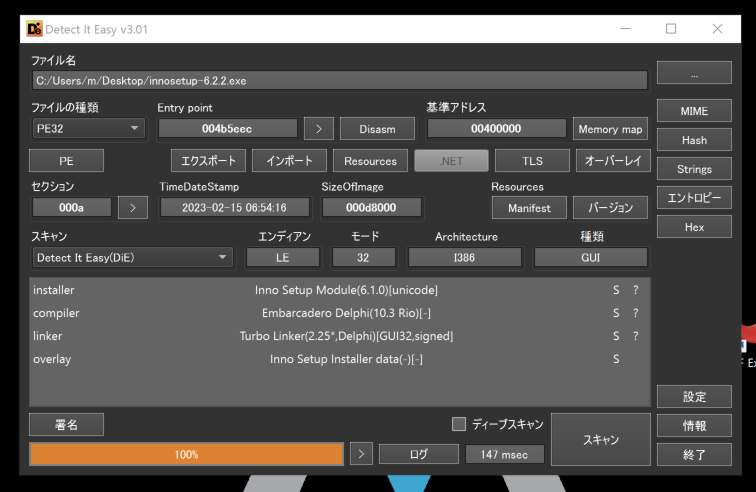Open 情報 info dialog

[694, 425]
